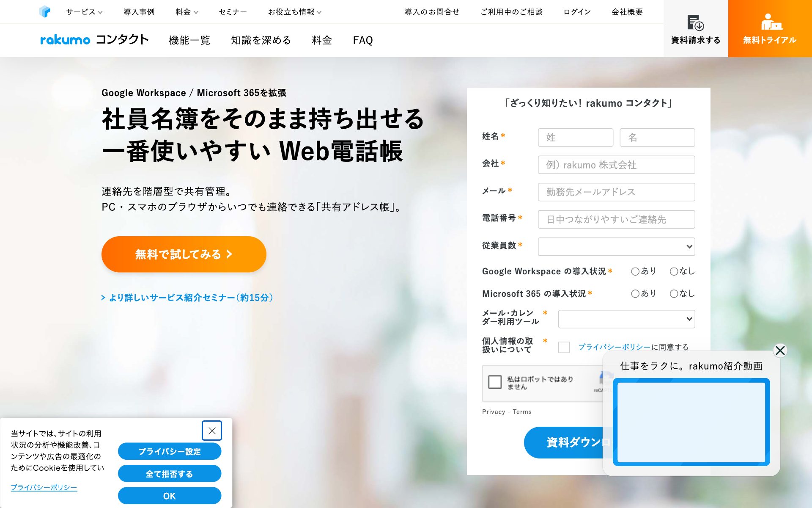Open the 導入事例 menu item
The image size is (812, 508).
coord(139,12)
